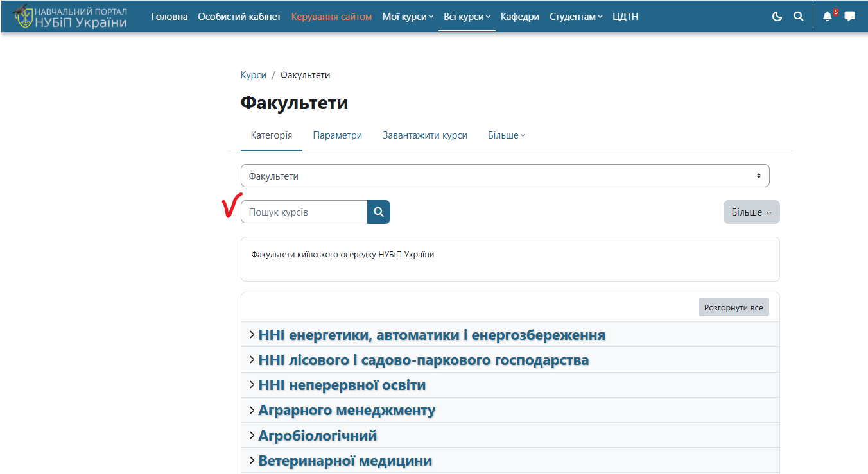Expand the Агробіологічний category chevron
This screenshot has width=868, height=474.
(x=252, y=436)
